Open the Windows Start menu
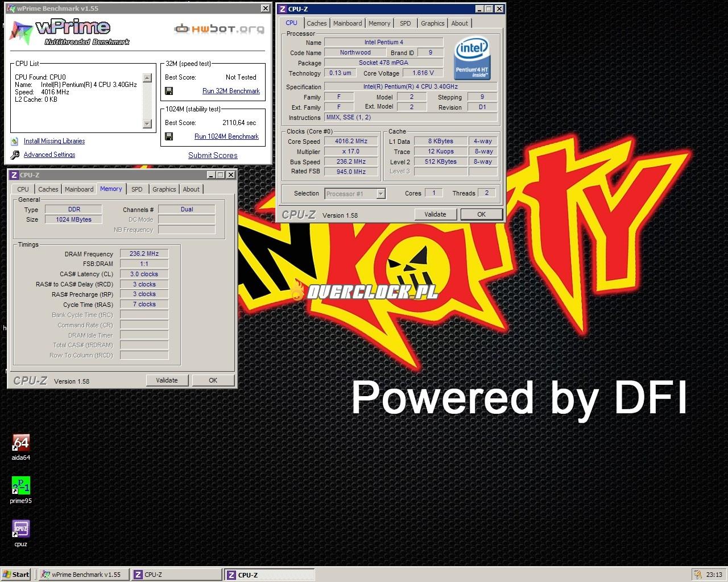 pyautogui.click(x=16, y=575)
